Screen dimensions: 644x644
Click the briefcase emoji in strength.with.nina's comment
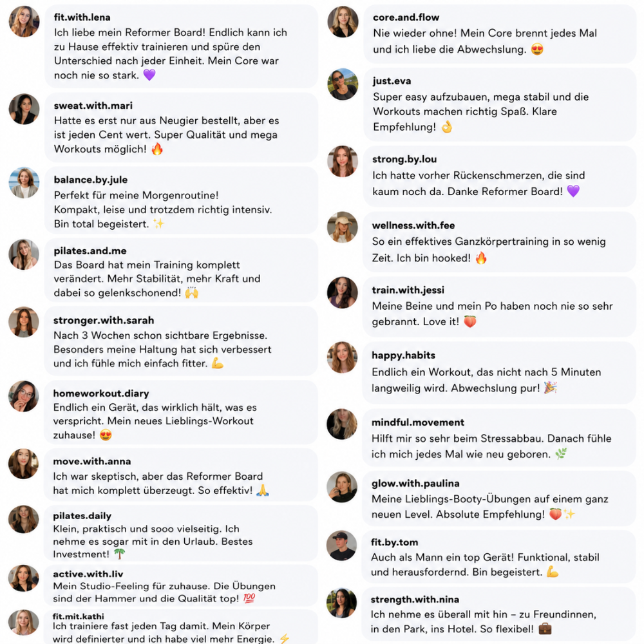pyautogui.click(x=545, y=629)
